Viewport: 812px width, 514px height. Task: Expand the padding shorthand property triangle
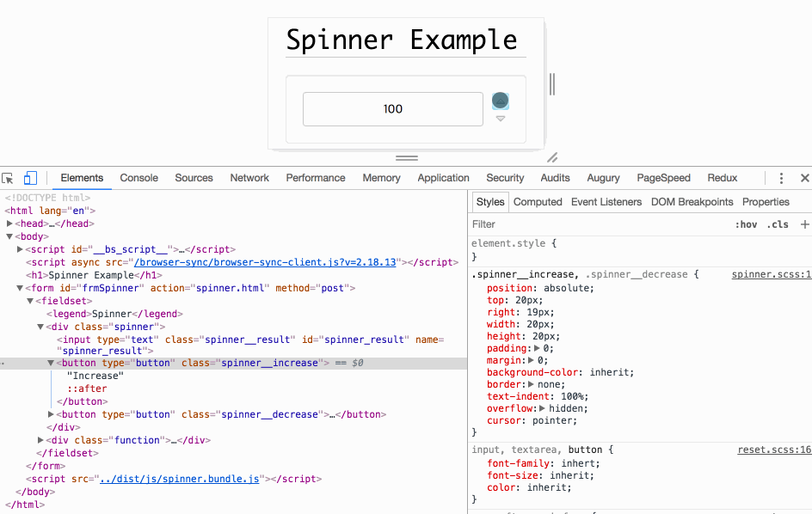[537, 348]
